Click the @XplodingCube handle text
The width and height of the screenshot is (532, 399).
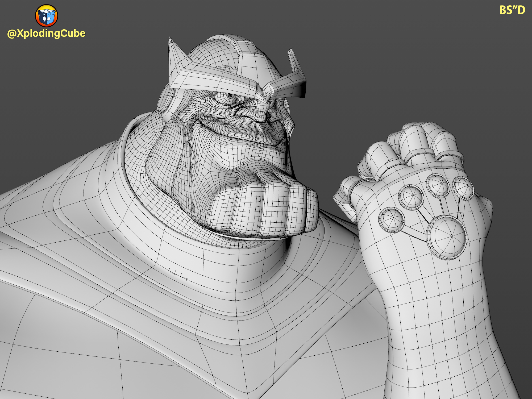(x=46, y=34)
